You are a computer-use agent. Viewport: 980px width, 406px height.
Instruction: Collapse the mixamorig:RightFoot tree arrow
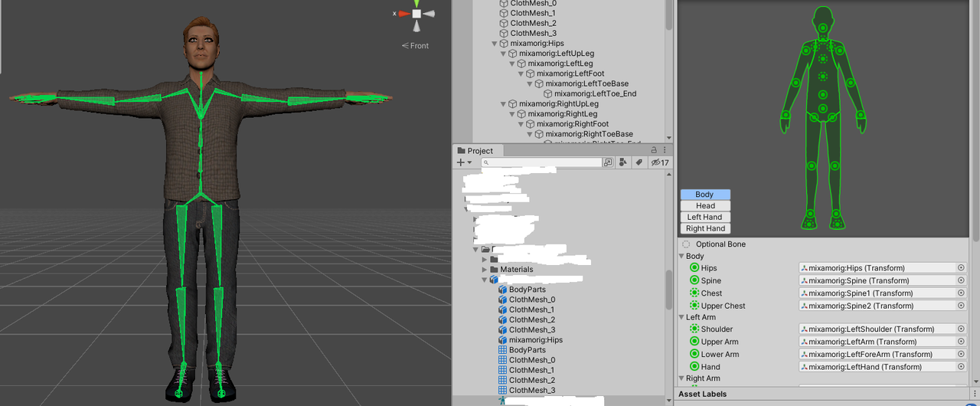click(521, 123)
